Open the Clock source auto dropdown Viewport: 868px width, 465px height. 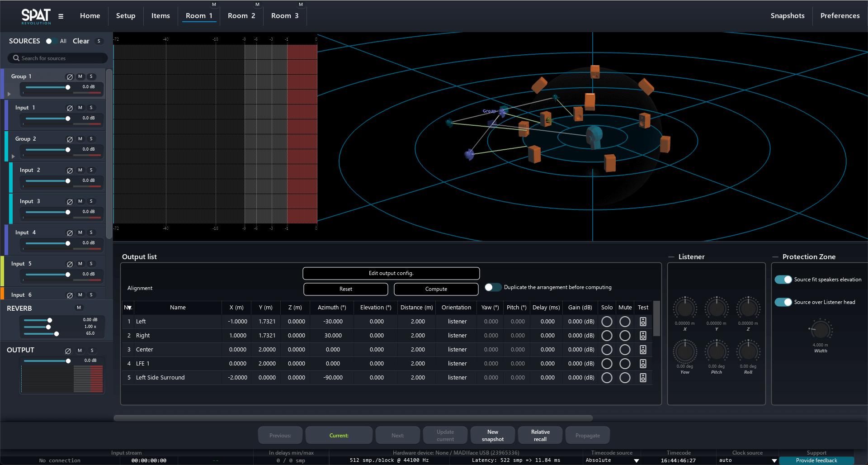pos(774,460)
